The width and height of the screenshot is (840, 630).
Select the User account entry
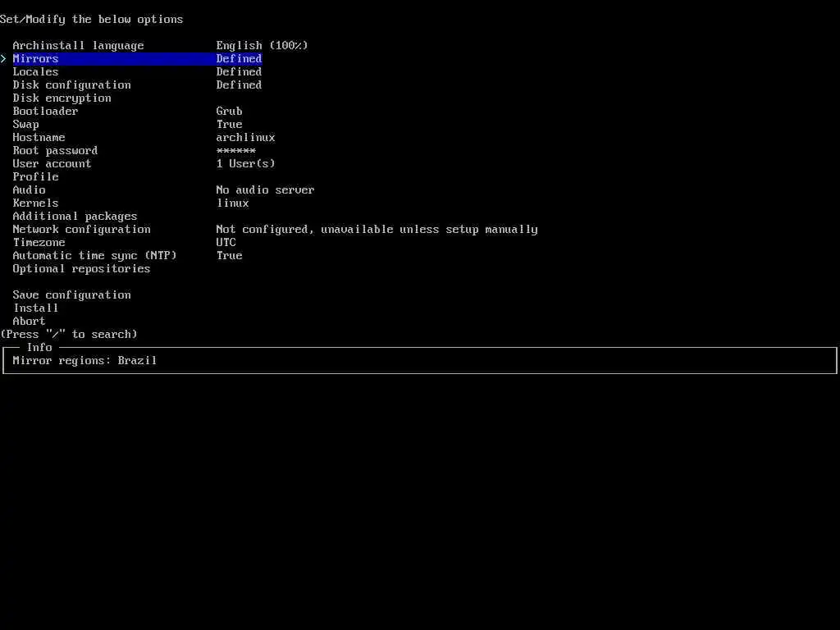pos(52,163)
